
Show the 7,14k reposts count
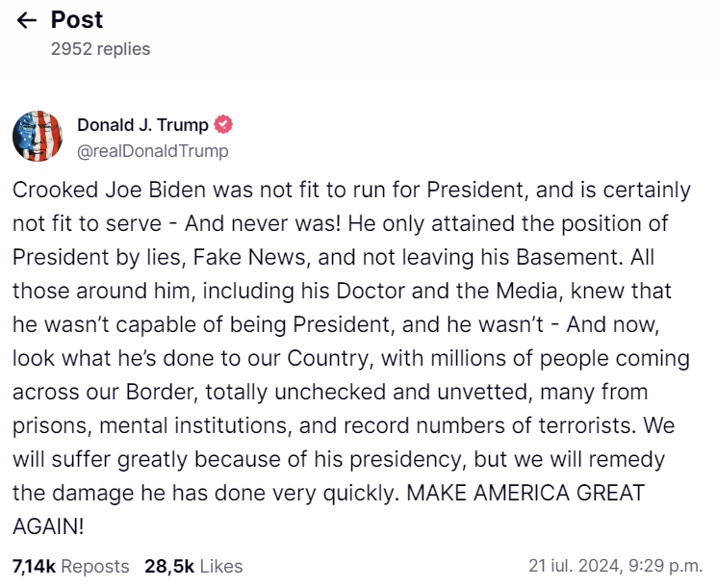click(35, 566)
